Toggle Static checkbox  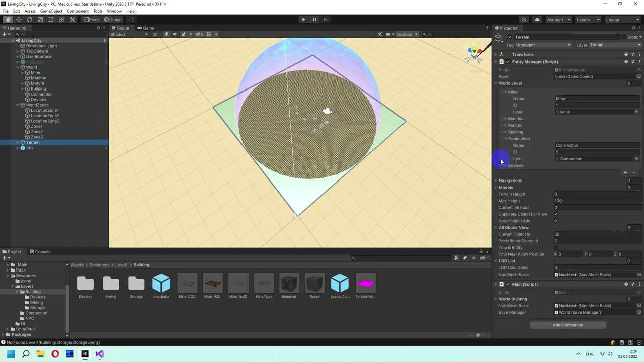pyautogui.click(x=623, y=37)
